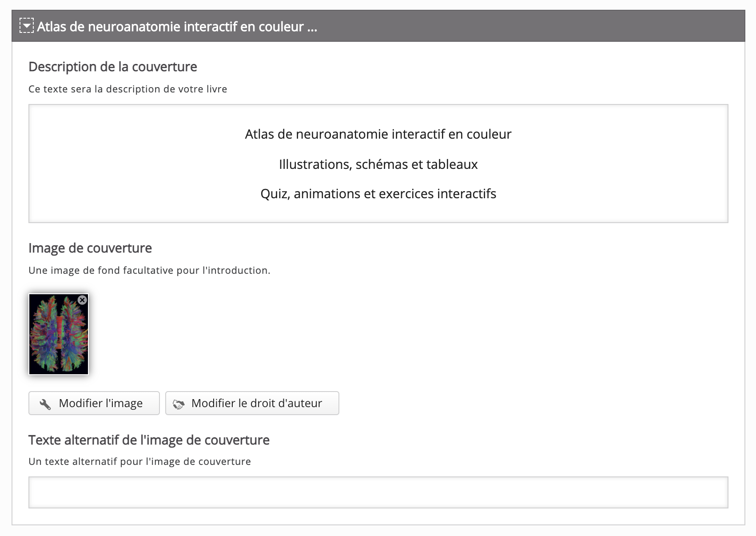Image resolution: width=756 pixels, height=536 pixels.
Task: Click the "Description de la couverture" heading
Action: point(113,67)
